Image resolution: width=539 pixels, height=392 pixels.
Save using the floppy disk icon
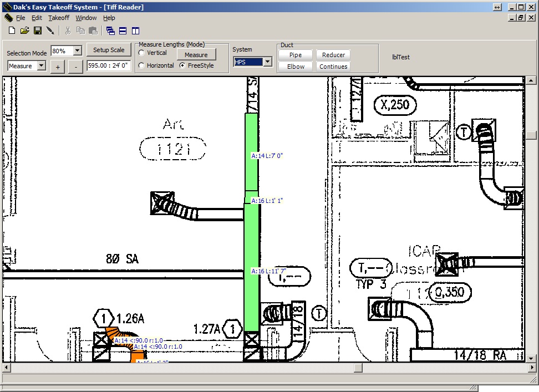coord(38,30)
